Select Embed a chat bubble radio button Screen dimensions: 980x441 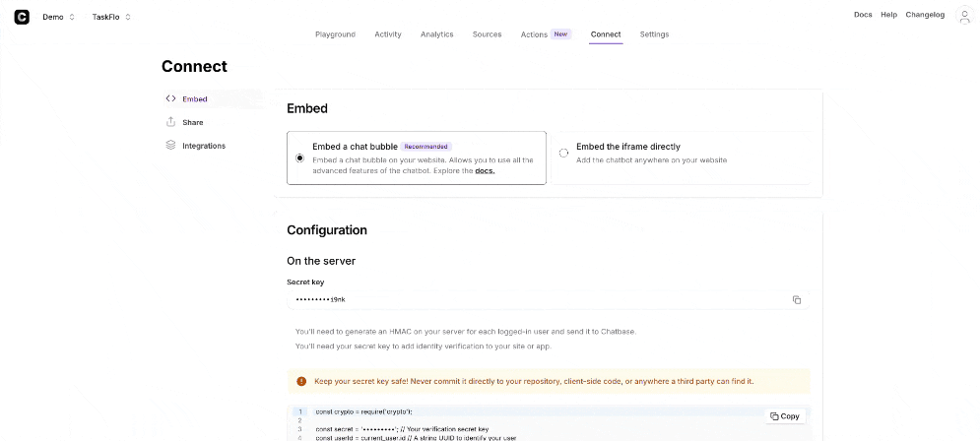299,157
